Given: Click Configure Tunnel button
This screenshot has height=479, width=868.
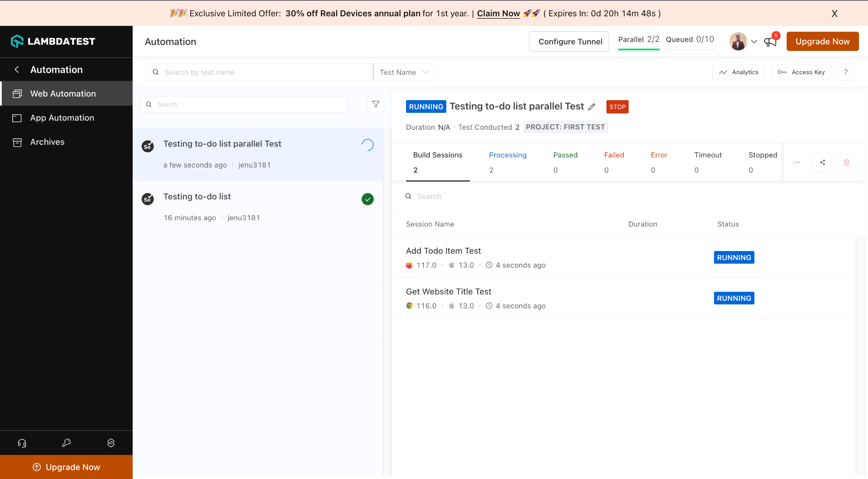Looking at the screenshot, I should 569,41.
